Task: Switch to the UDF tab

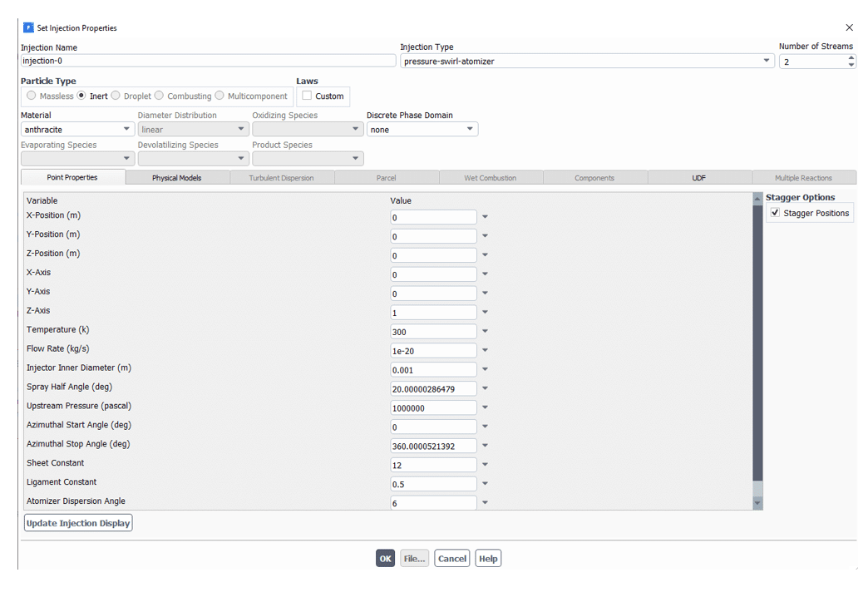Action: coord(698,178)
